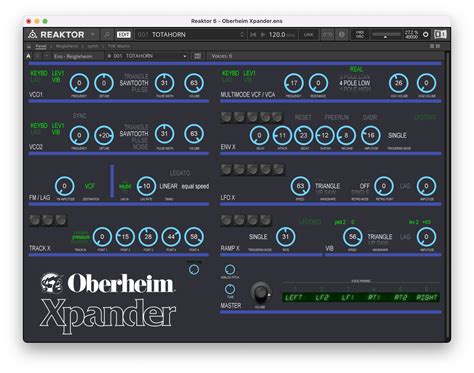Viewport: 474px width, 373px height.
Task: Toggle KEYBD on VCO1
Action: pos(39,73)
